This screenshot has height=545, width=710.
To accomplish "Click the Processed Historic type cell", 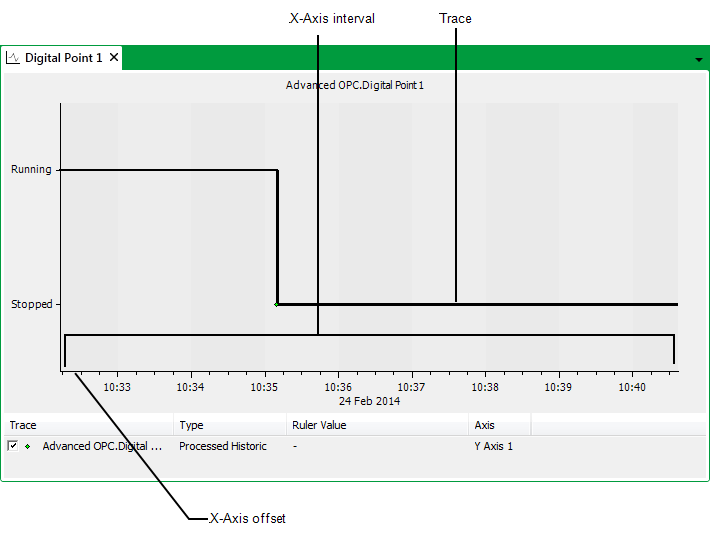I will tap(223, 446).
